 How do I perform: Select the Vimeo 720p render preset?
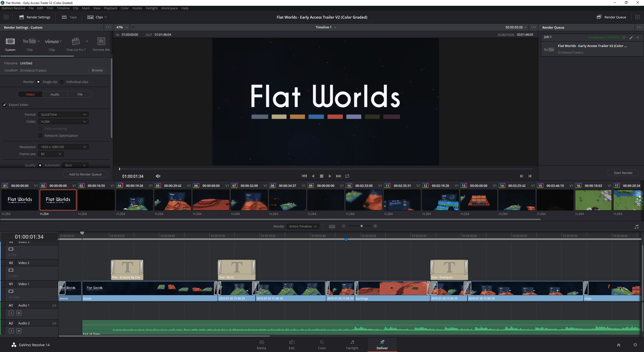click(52, 44)
